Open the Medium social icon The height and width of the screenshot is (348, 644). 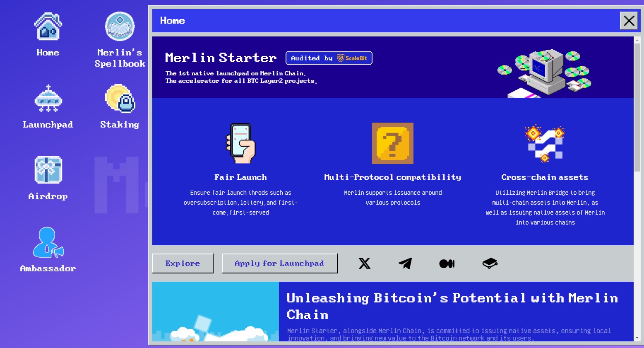coord(447,263)
